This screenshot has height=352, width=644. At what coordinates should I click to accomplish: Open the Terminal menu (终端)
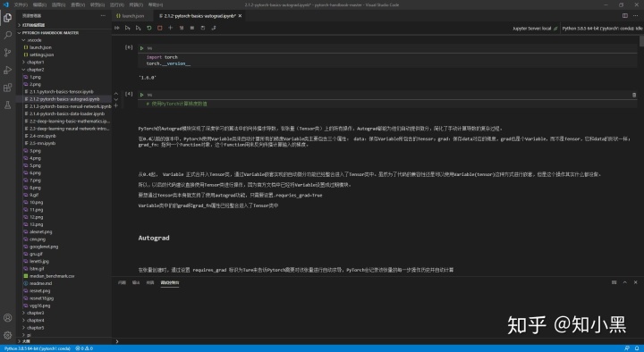point(136,5)
